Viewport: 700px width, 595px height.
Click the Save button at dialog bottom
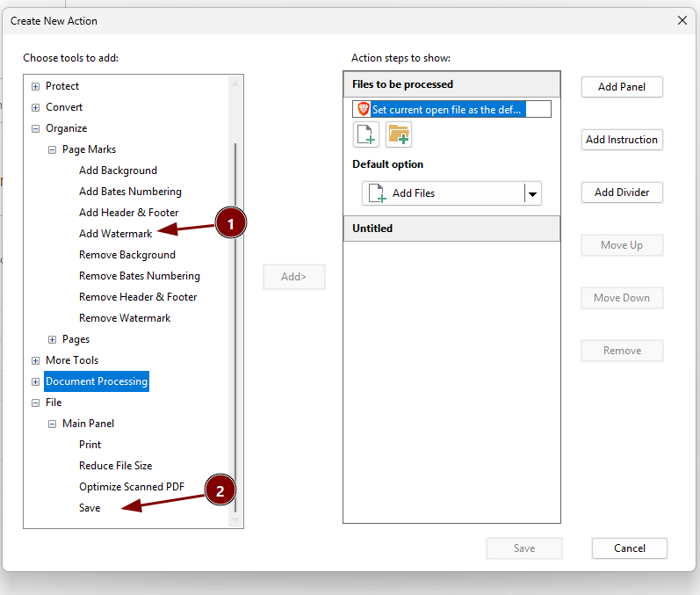point(524,548)
